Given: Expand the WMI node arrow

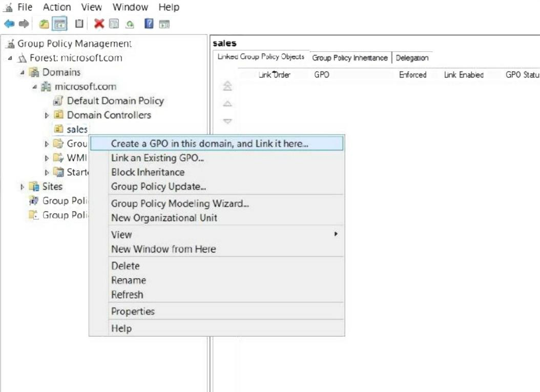Looking at the screenshot, I should coord(47,158).
